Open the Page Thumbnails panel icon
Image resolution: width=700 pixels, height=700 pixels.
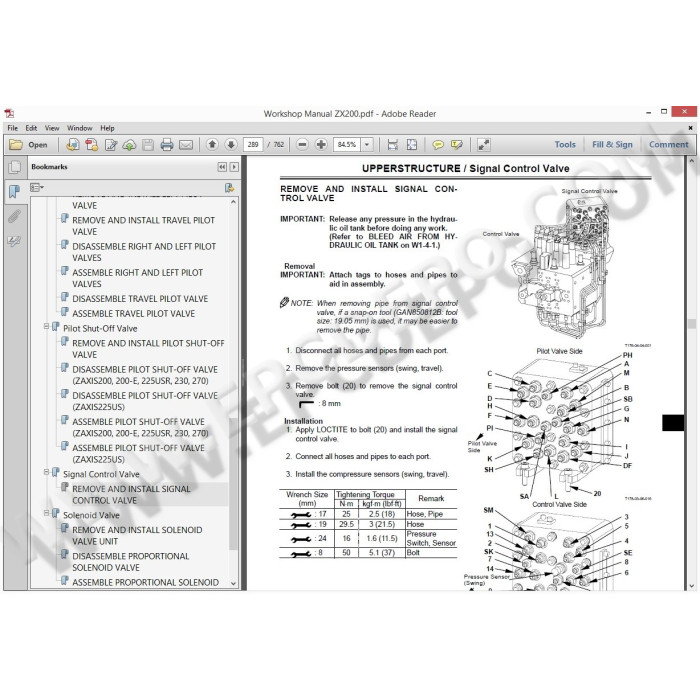15,167
